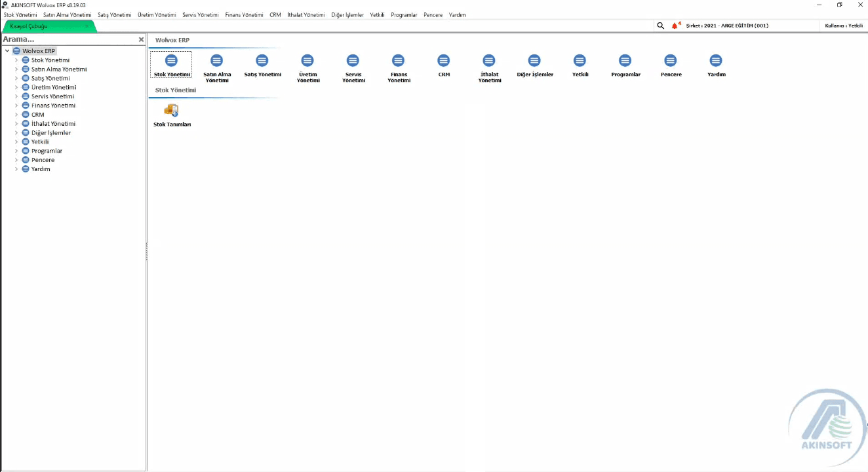The image size is (868, 472).
Task: Open Servis Yönetimi menu bar item
Action: click(201, 14)
